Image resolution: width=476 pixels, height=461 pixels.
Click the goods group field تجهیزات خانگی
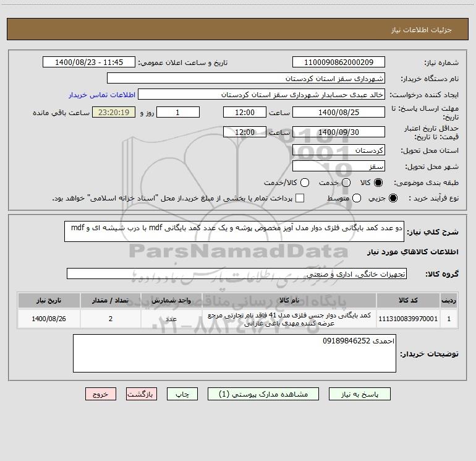click(x=237, y=274)
